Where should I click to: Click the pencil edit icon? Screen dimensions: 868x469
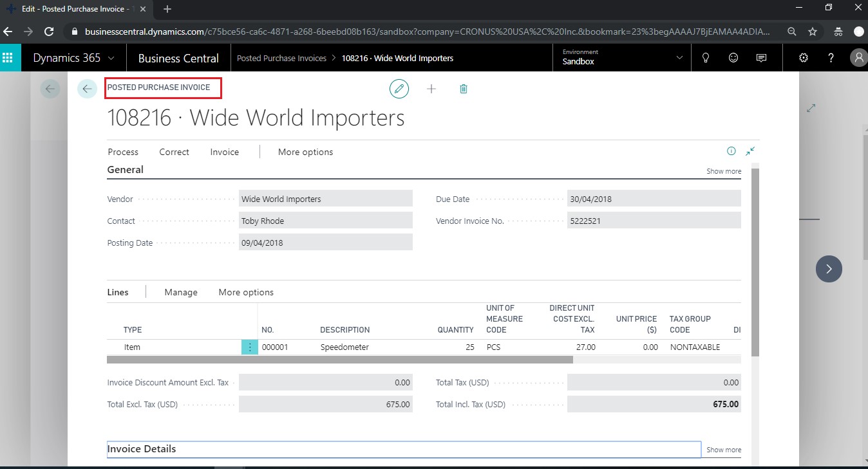[x=399, y=89]
